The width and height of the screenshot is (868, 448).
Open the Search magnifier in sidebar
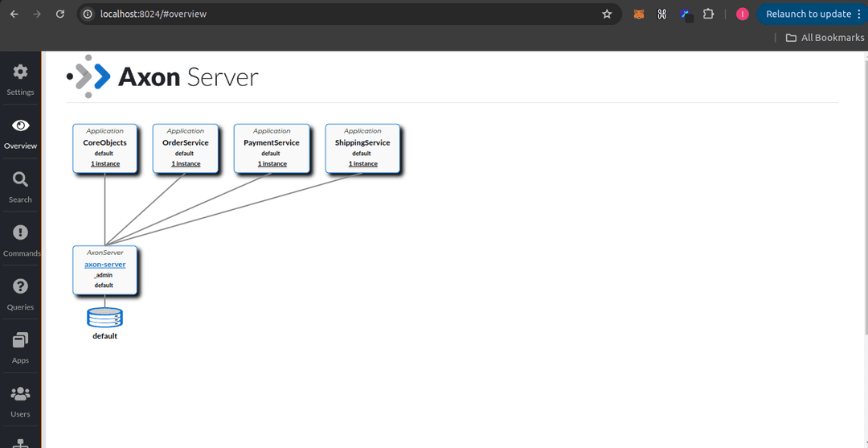click(20, 179)
